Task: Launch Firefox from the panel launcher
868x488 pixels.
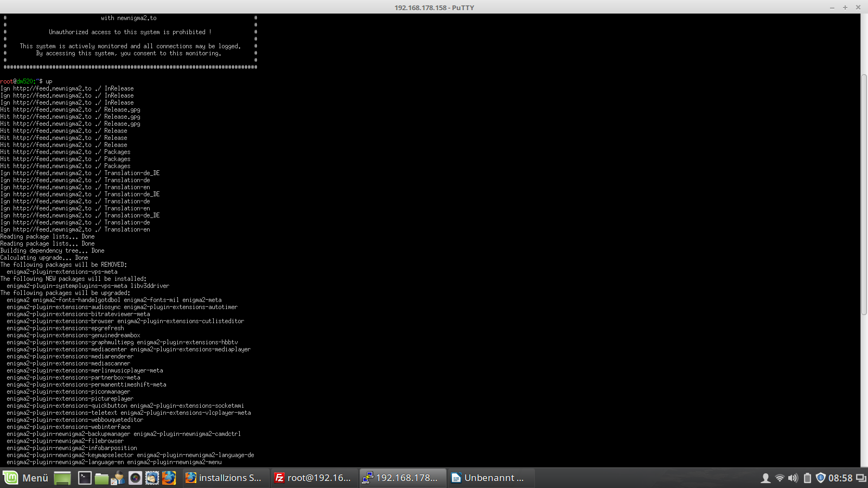Action: pos(169,478)
